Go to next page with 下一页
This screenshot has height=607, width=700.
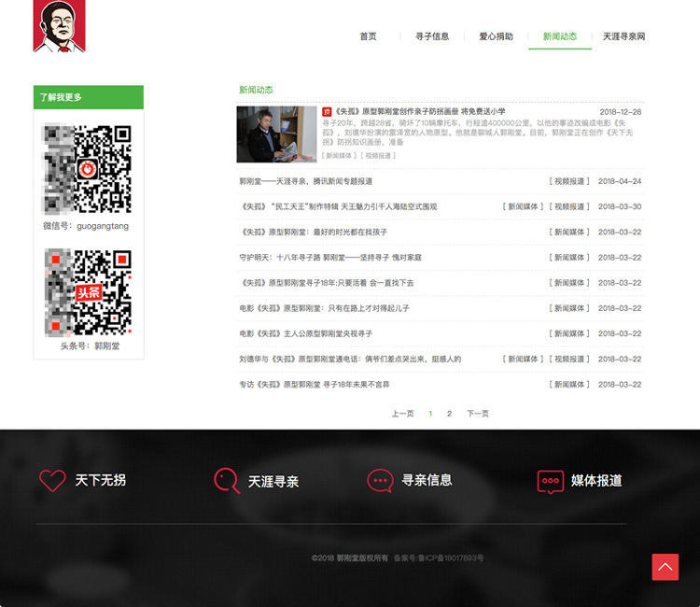[x=478, y=414]
